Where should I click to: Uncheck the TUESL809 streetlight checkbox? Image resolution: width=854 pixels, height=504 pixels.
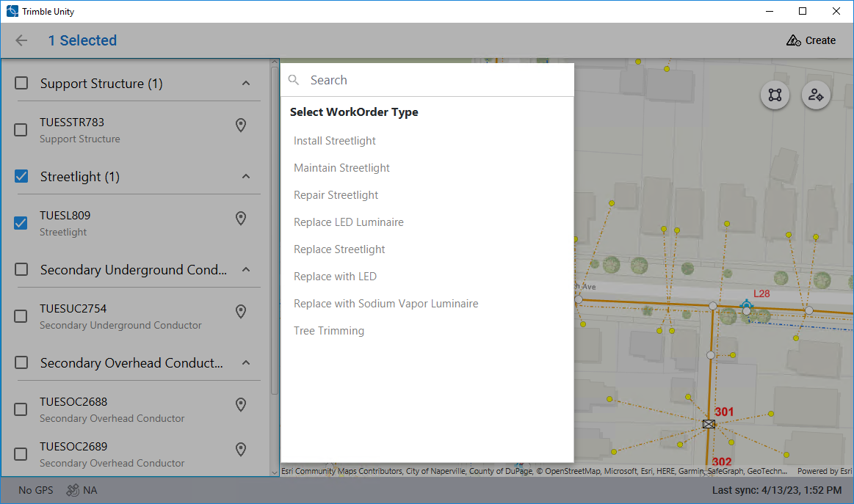point(21,223)
